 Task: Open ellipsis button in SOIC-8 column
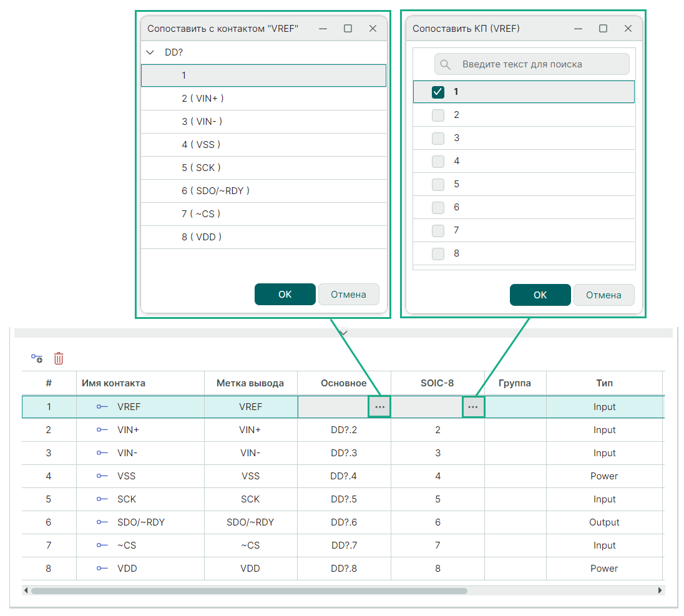click(473, 407)
